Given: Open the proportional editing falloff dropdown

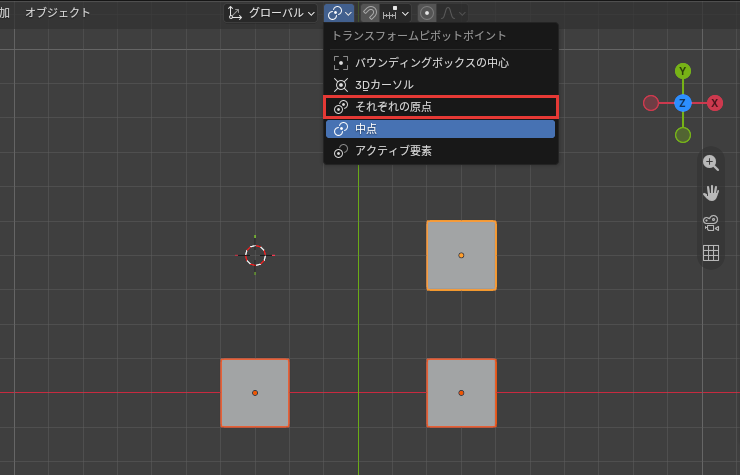Looking at the screenshot, I should pos(453,13).
